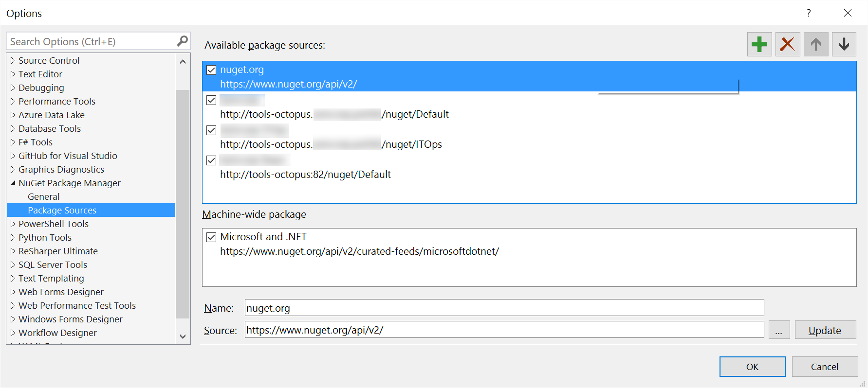Expand the F# Tools node
The width and height of the screenshot is (868, 388).
(x=13, y=142)
